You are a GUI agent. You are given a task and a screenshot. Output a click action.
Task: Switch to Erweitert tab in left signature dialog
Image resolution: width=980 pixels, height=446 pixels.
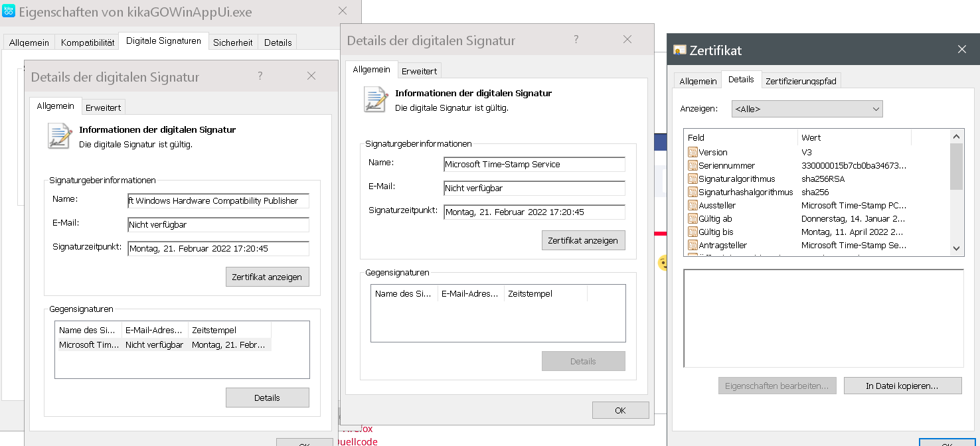coord(103,107)
